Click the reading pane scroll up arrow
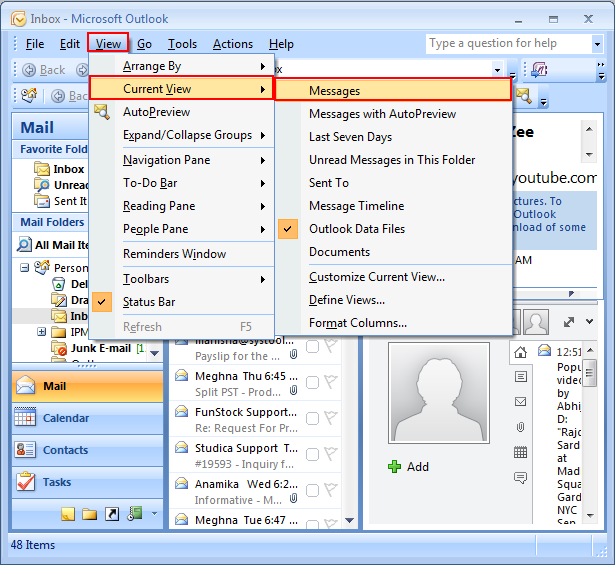Image resolution: width=615 pixels, height=565 pixels. pyautogui.click(x=589, y=129)
